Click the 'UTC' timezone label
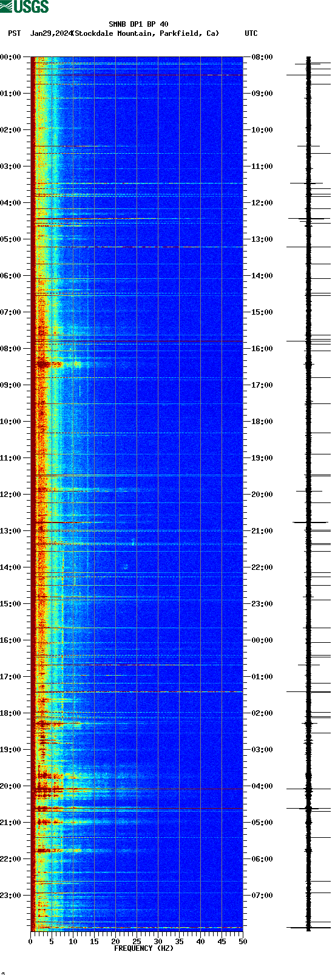The height and width of the screenshot is (980, 335). 251,33
